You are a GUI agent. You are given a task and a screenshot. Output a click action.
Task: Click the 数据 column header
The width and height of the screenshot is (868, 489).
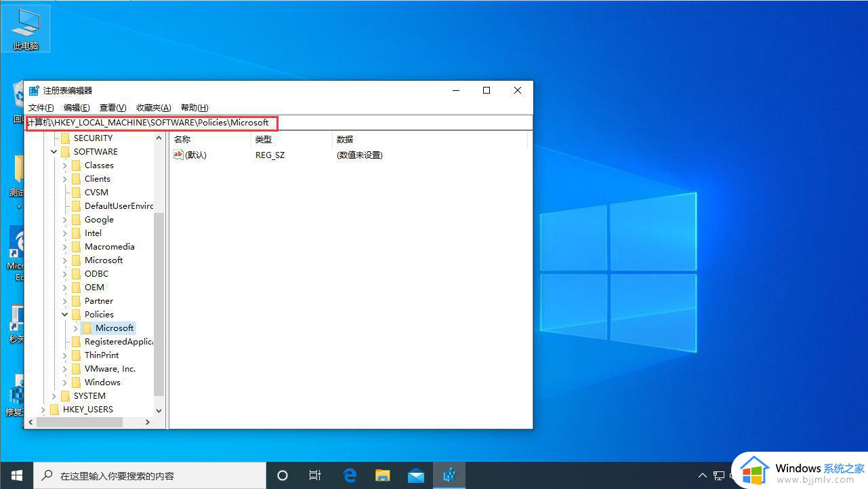coord(430,139)
